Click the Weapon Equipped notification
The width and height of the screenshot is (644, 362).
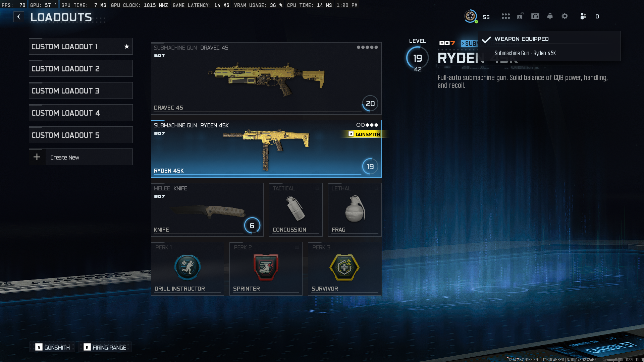549,46
